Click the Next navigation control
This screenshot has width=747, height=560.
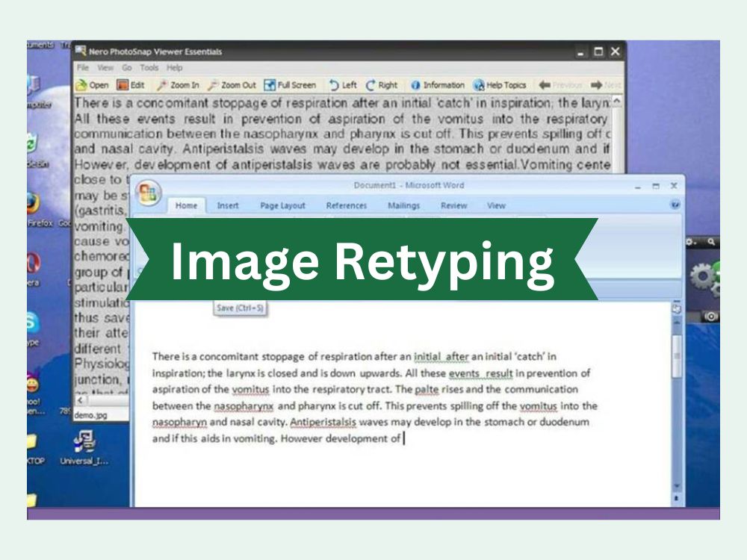[x=604, y=84]
